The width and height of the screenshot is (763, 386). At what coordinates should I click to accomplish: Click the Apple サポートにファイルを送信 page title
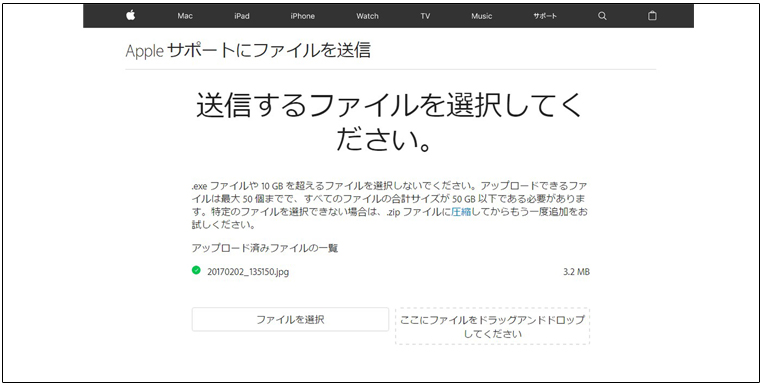point(248,50)
